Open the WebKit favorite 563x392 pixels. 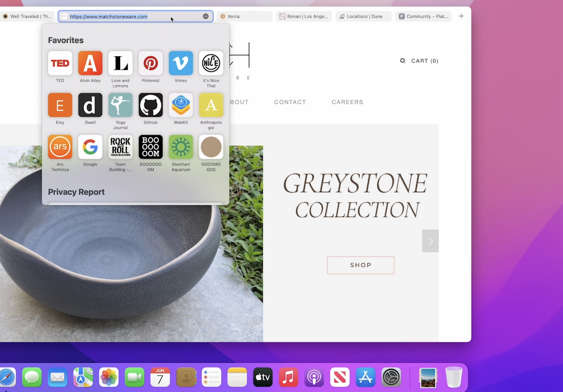click(x=181, y=105)
